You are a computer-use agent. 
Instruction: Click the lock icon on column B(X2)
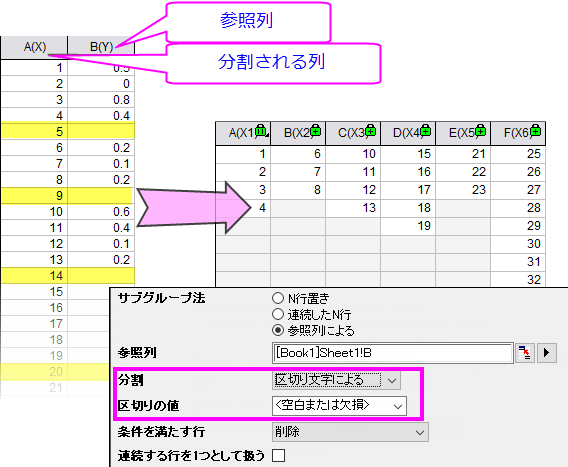coord(316,130)
